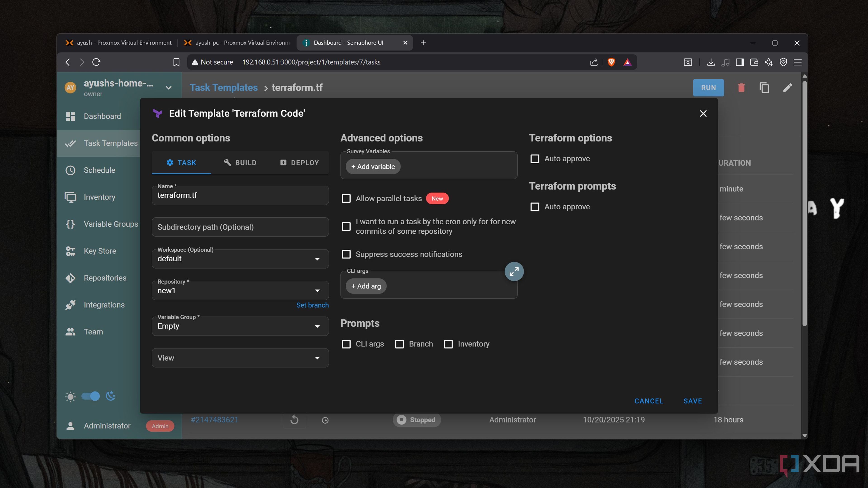The width and height of the screenshot is (868, 488).
Task: Check the Inventory prompt checkbox
Action: (448, 344)
